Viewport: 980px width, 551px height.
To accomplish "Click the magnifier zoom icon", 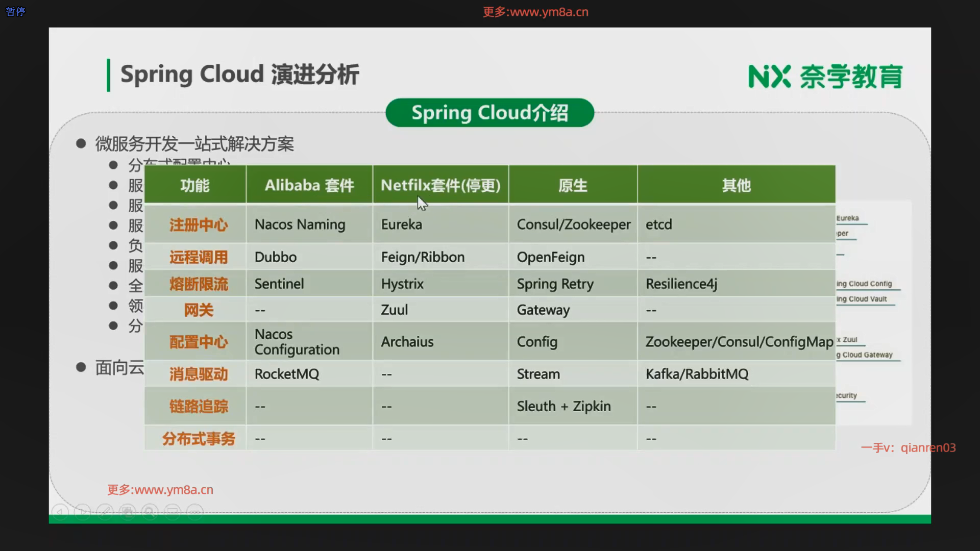I will (150, 511).
